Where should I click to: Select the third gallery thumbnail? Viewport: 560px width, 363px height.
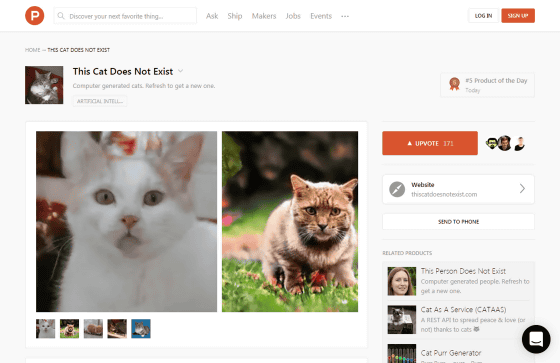coord(93,329)
